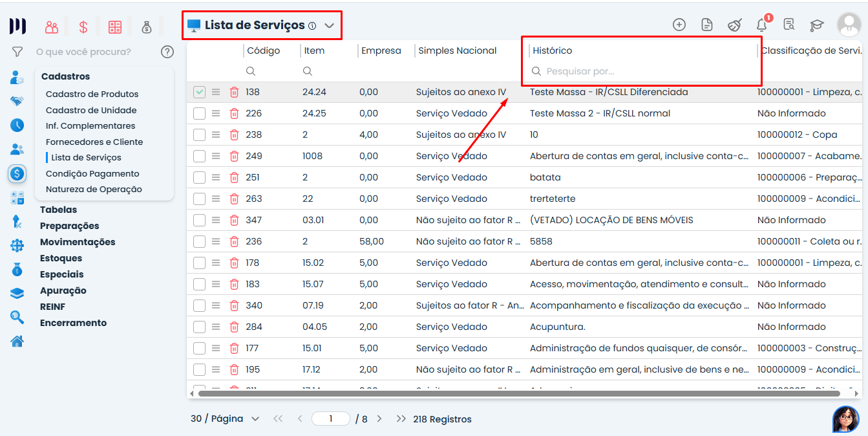Jump to last page double arrow

pos(401,419)
